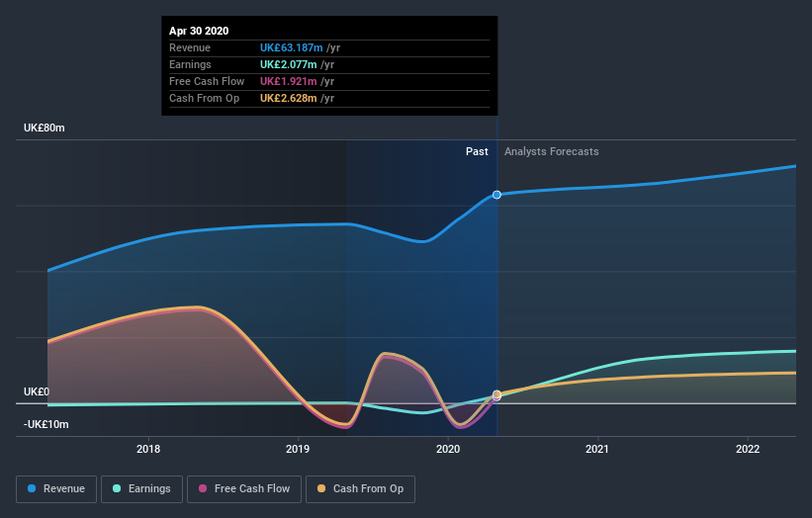Click the orange Cash From Op data point
812x518 pixels.
click(496, 394)
